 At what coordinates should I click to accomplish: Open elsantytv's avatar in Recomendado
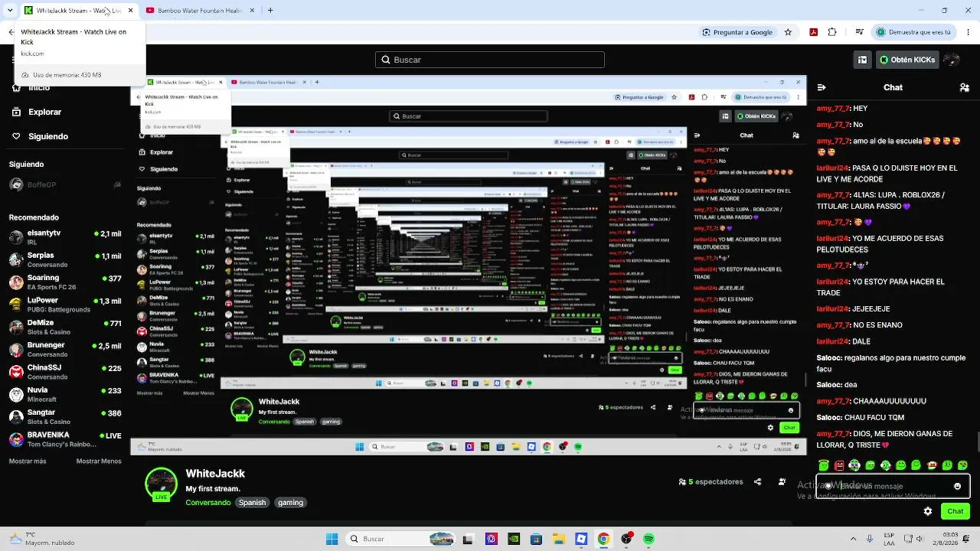coord(16,237)
